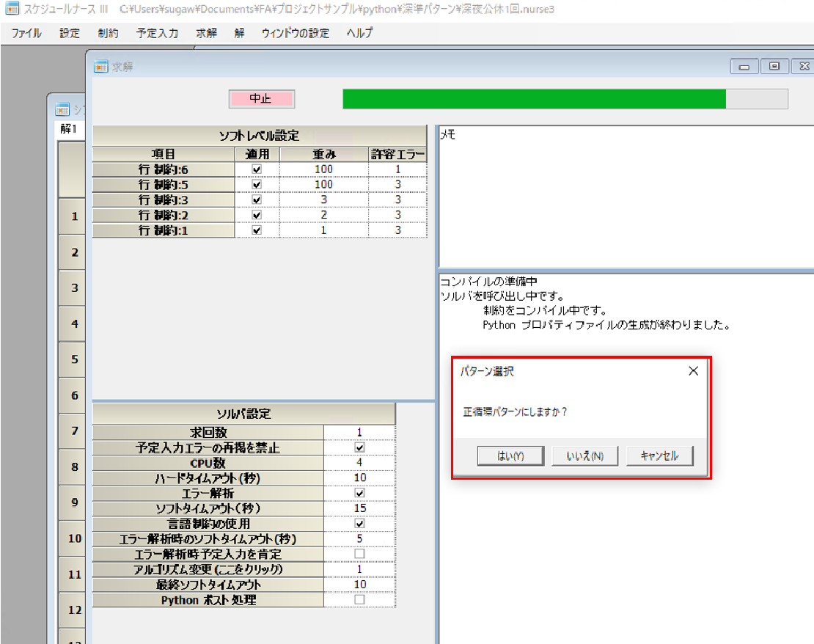Enable the Python ポスト処理 checkbox

(x=359, y=600)
